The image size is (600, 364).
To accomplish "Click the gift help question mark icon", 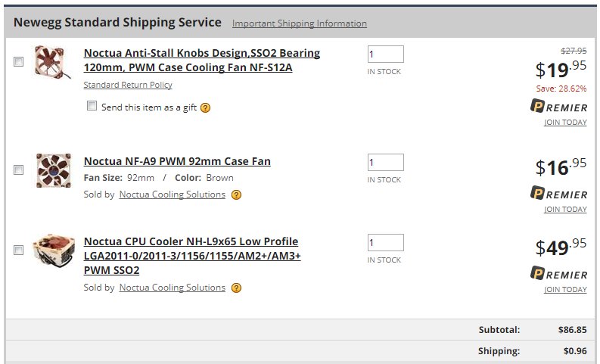I will (x=205, y=107).
